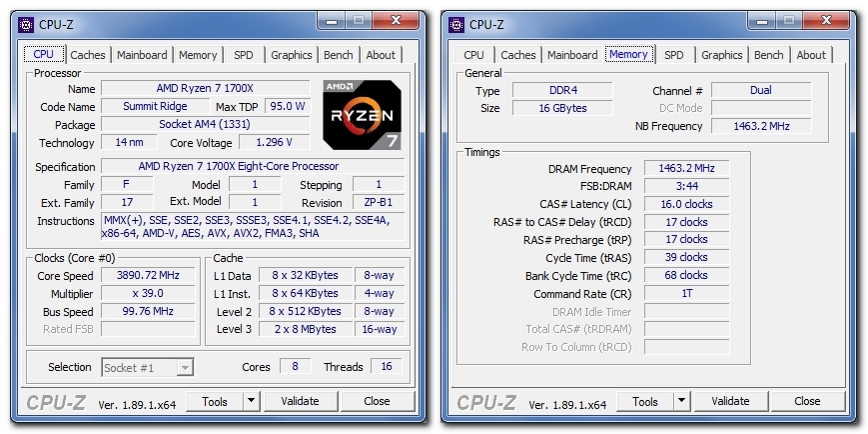Click the Instructions list text box
868x434 pixels.
click(253, 227)
